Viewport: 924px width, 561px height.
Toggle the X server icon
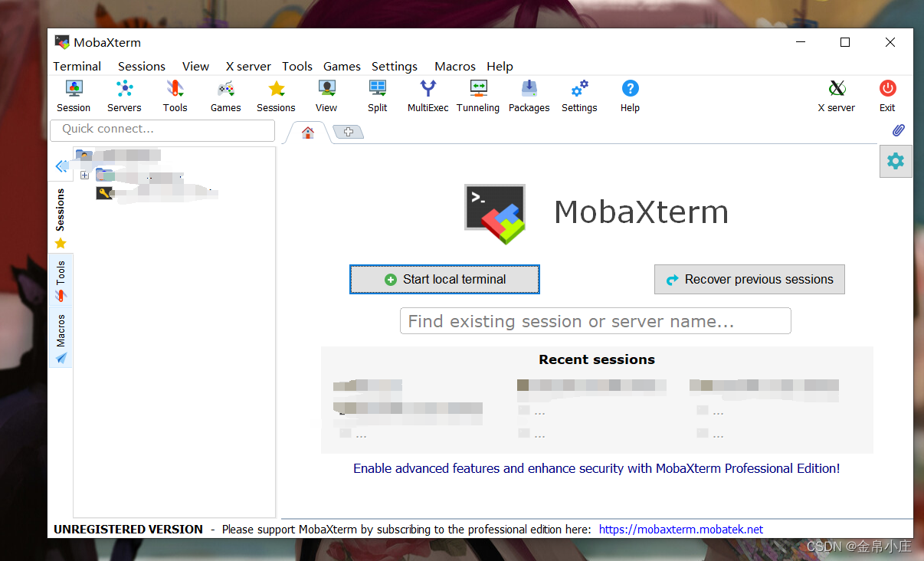(837, 96)
